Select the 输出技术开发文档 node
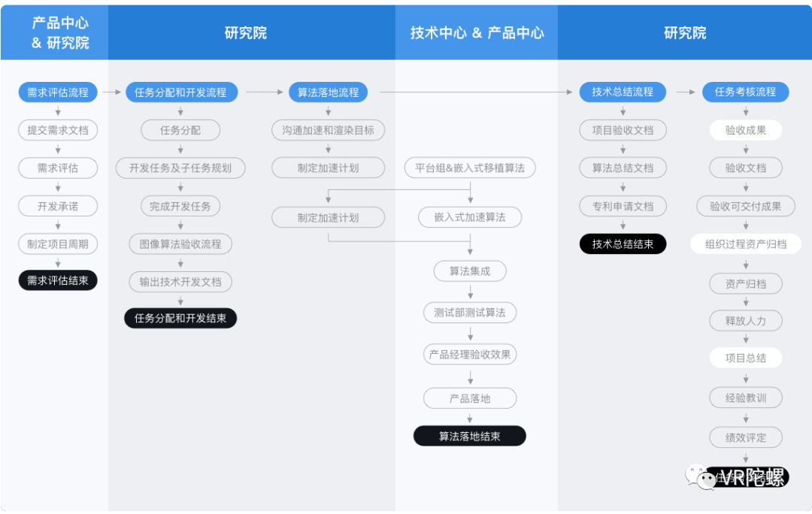Screen dimensions: 812x514 (180, 282)
